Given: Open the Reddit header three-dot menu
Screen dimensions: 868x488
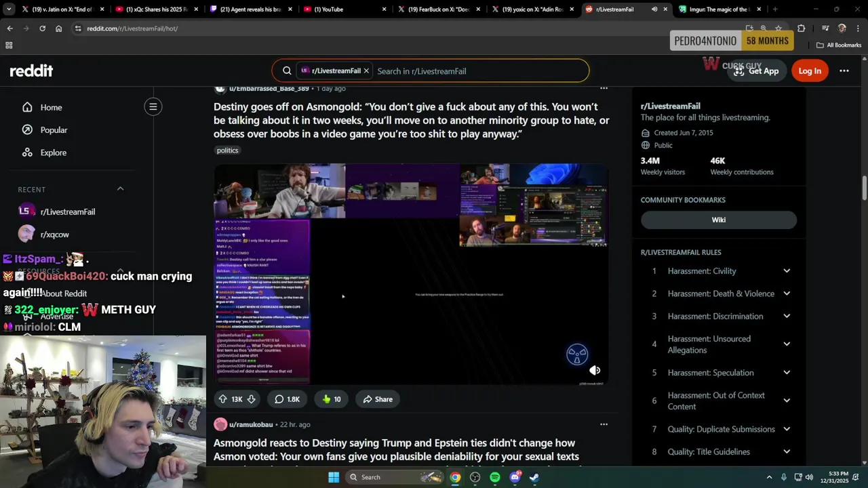Looking at the screenshot, I should point(844,70).
